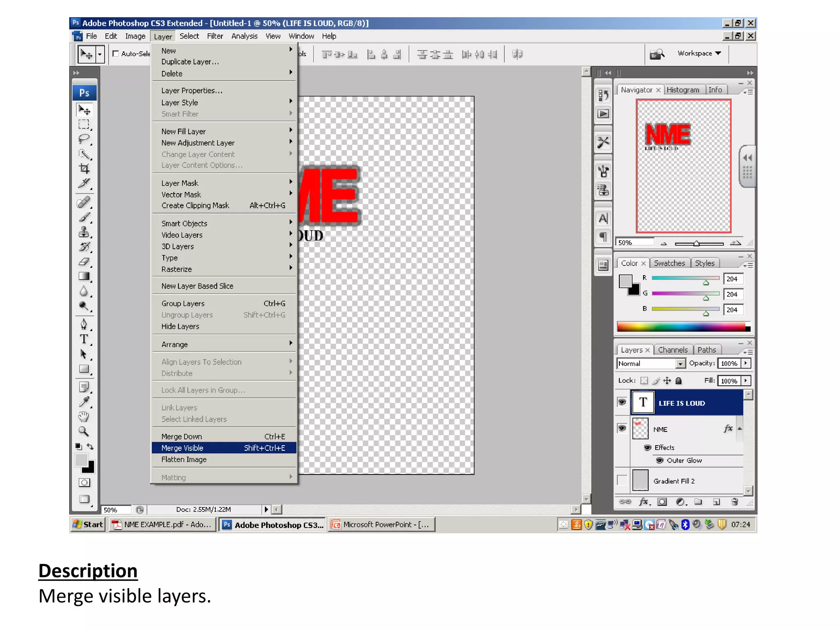Select the Crop tool
Viewport: 840px width, 630px height.
point(84,168)
